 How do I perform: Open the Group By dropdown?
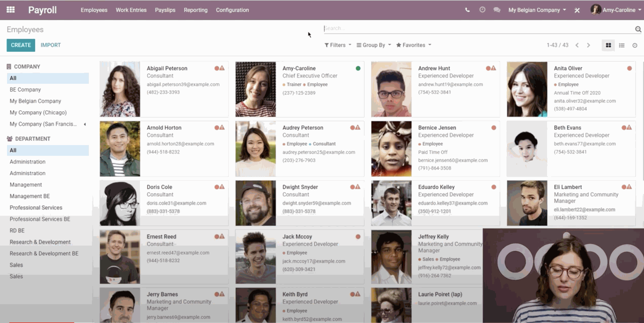[373, 45]
